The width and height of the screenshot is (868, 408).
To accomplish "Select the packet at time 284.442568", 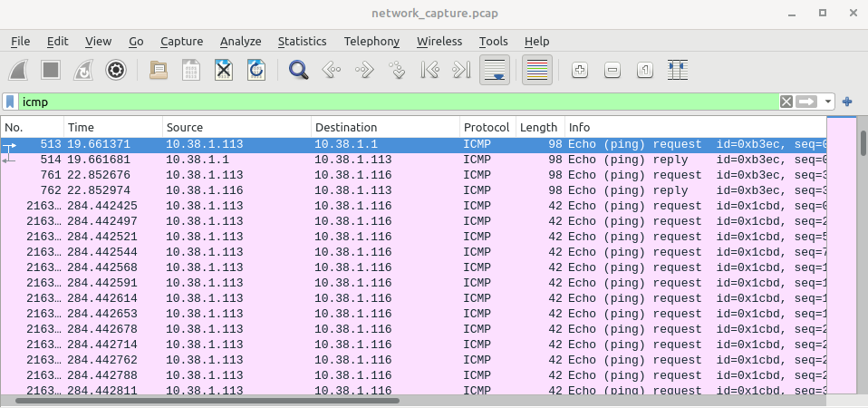I will (x=413, y=267).
